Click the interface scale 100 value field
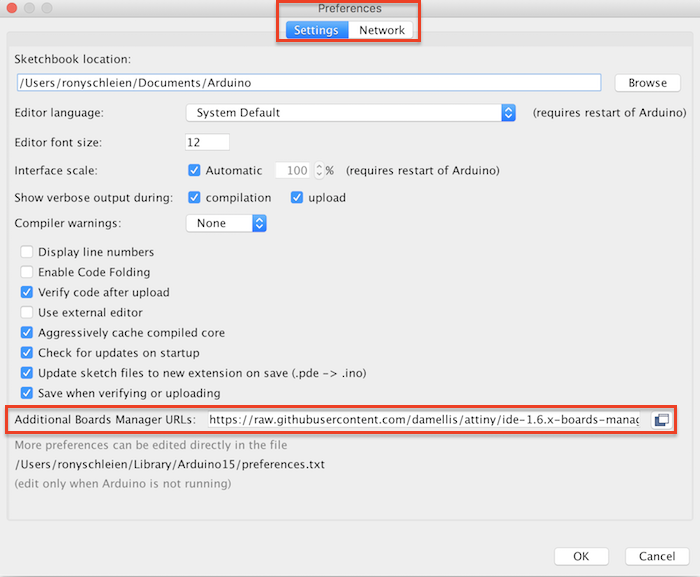Viewport: 700px width, 577px height. click(x=292, y=170)
